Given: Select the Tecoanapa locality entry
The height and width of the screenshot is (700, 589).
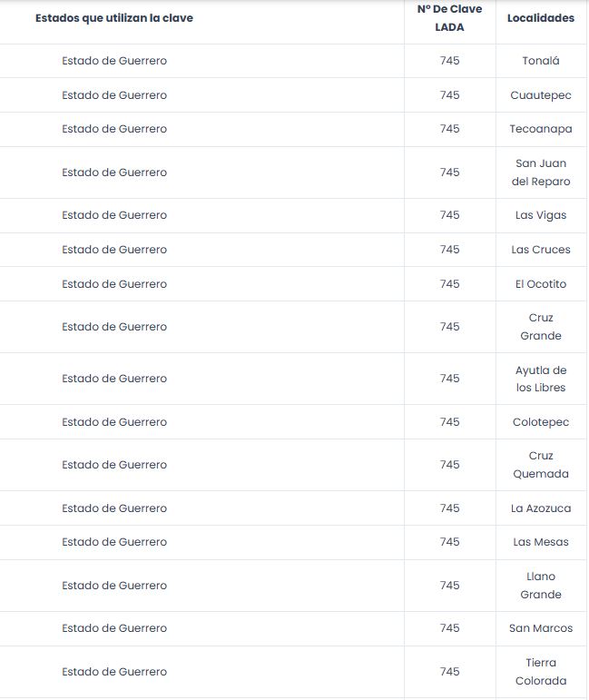Looking at the screenshot, I should tap(541, 129).
